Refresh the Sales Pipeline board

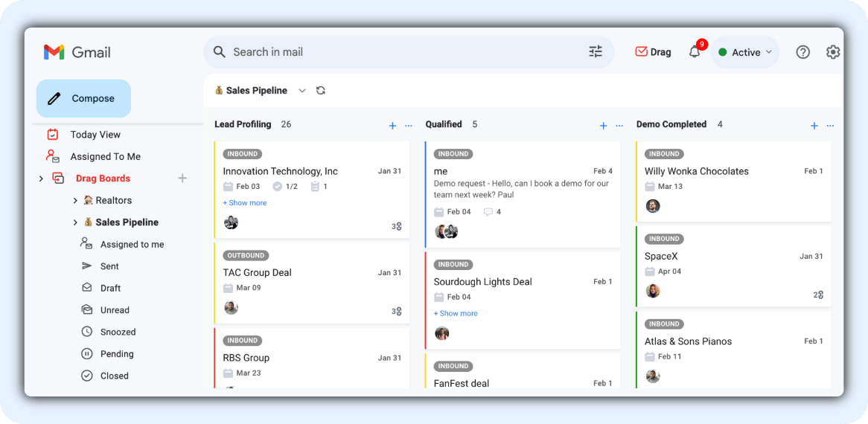pyautogui.click(x=321, y=91)
